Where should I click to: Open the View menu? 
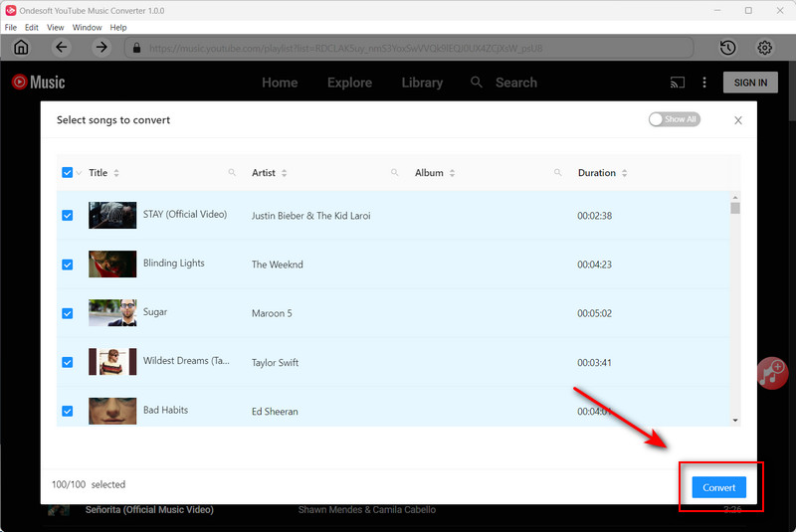click(56, 28)
